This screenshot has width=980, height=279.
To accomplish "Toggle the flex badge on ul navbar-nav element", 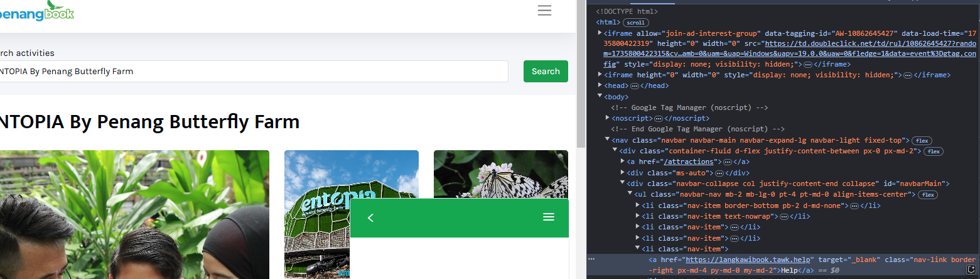I will pyautogui.click(x=929, y=195).
